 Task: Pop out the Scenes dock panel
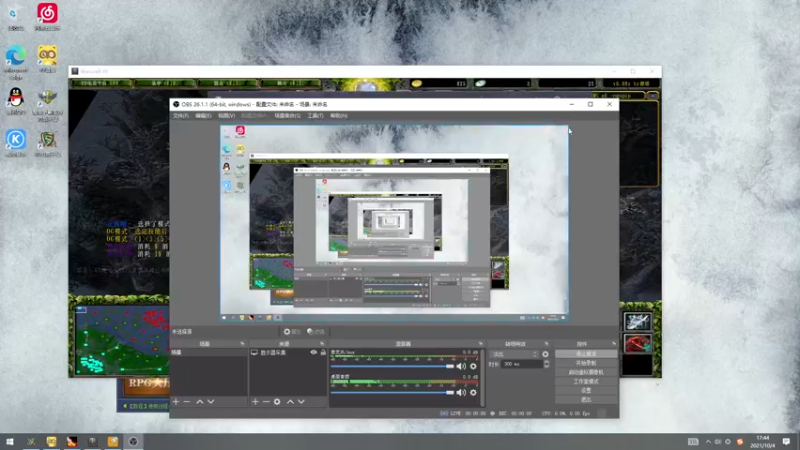click(242, 344)
